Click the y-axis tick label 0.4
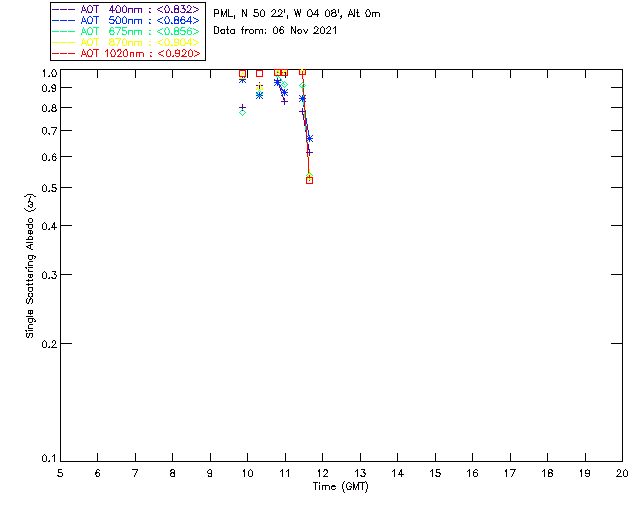The image size is (640, 512). click(49, 226)
